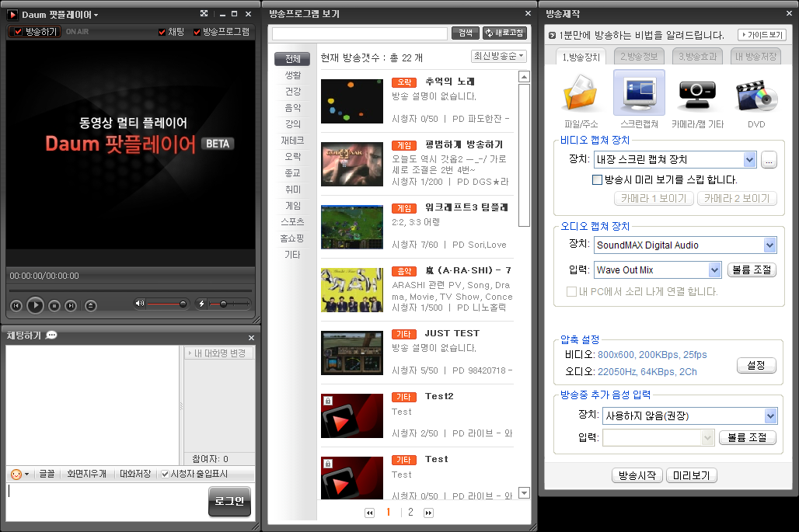Open the 내장 스크린 캡쳐 장치 dropdown
The image size is (799, 532).
[749, 160]
